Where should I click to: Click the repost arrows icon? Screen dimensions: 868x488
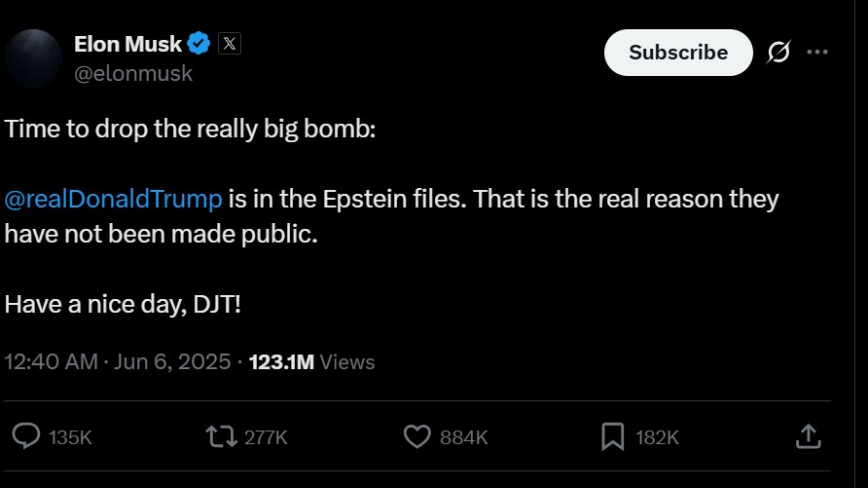point(222,436)
